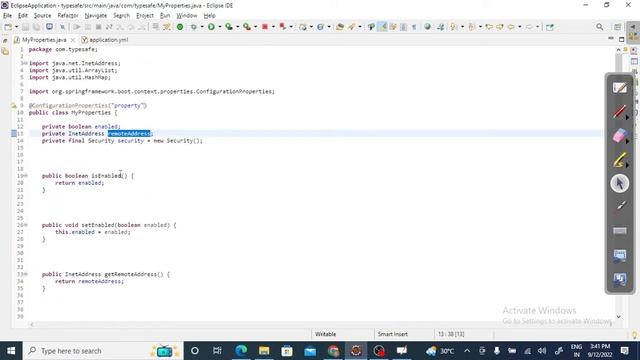640x360 pixels.
Task: Open the File menu
Action: tap(7, 16)
